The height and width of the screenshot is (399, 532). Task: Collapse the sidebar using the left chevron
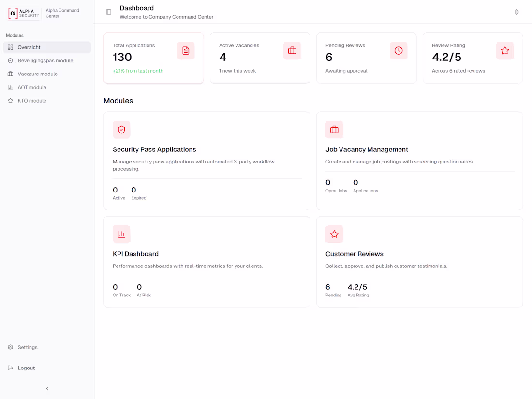(x=47, y=388)
